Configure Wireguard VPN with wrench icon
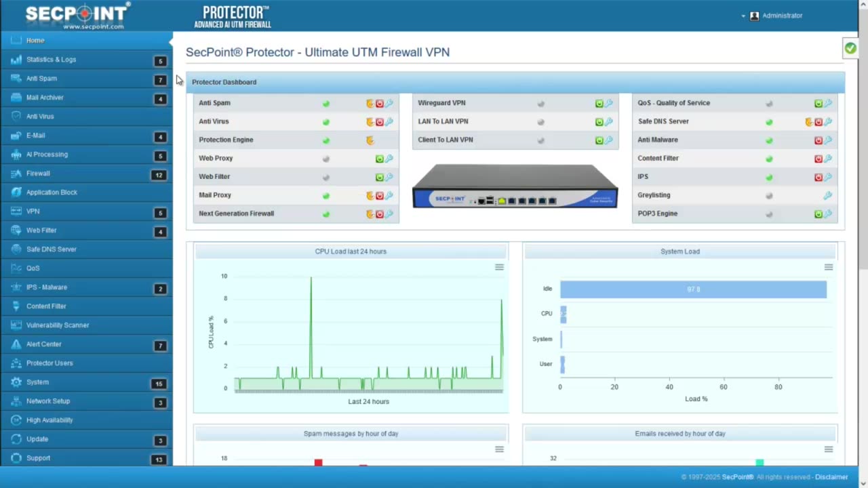The height and width of the screenshot is (488, 868). click(x=609, y=104)
